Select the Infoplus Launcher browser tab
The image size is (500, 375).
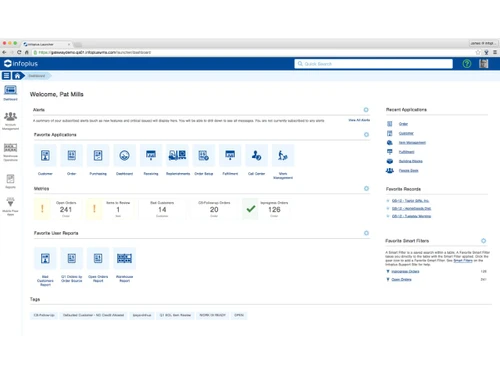coord(47,44)
